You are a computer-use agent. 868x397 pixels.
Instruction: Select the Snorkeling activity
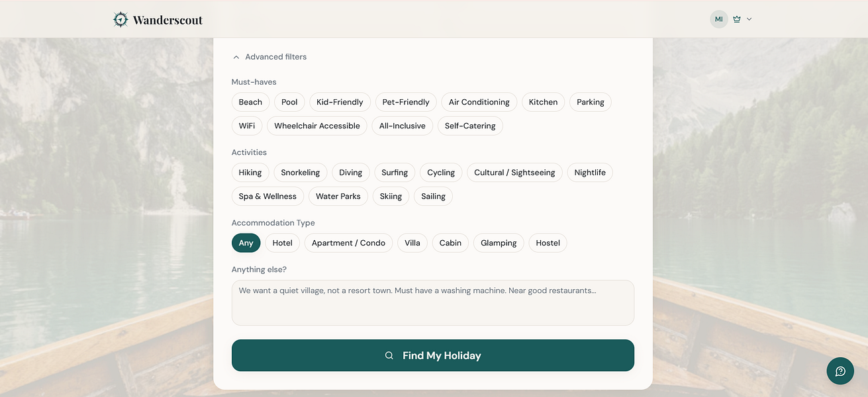(x=301, y=173)
